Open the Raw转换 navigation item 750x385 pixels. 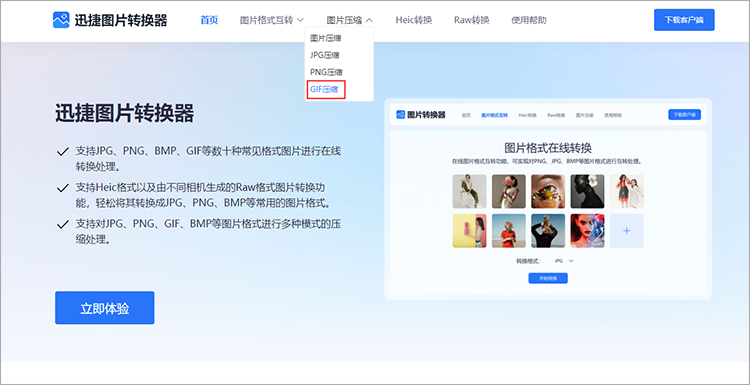472,20
